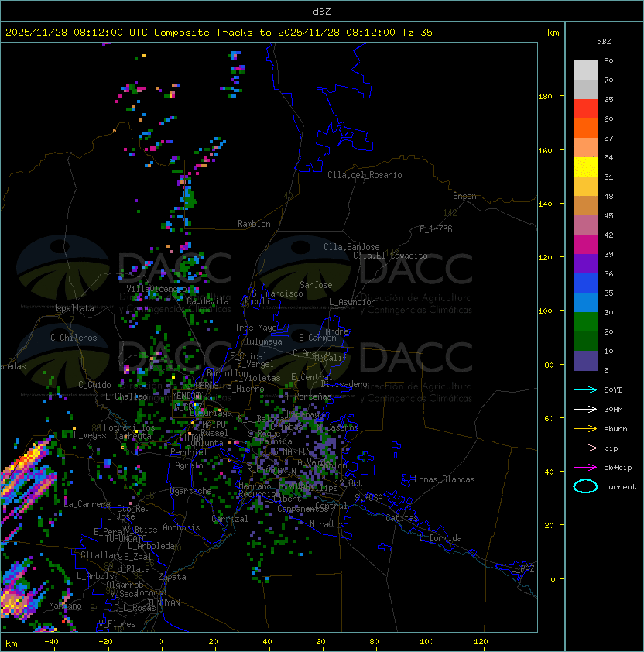Click the 'Potrerillos' label
Viewport: 644px width, 652px height.
pos(129,427)
